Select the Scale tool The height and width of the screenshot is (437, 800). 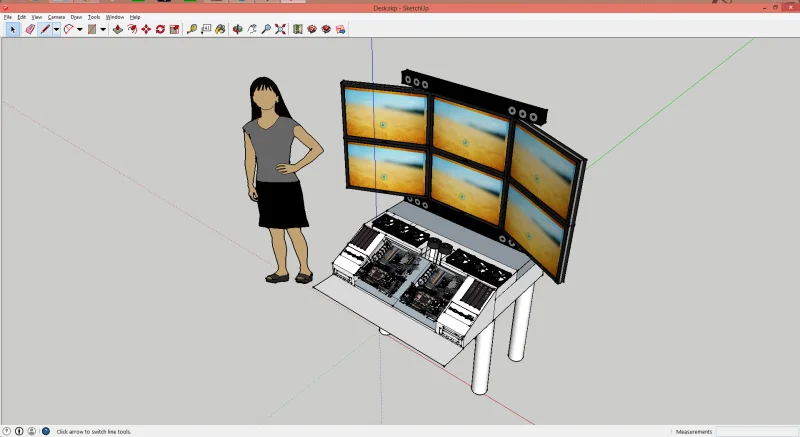point(174,30)
